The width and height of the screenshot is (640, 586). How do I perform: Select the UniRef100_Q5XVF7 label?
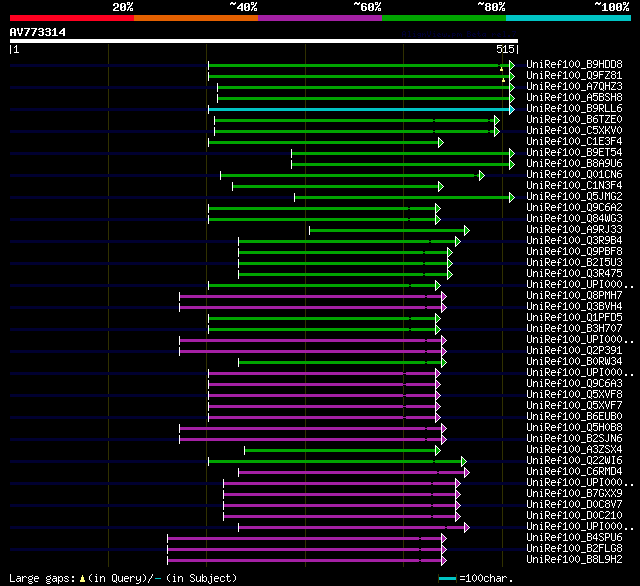point(574,406)
